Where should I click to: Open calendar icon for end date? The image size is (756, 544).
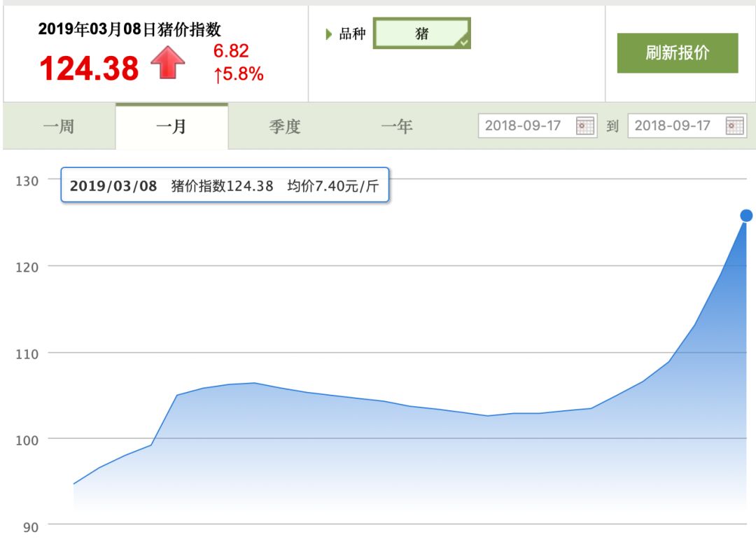734,126
